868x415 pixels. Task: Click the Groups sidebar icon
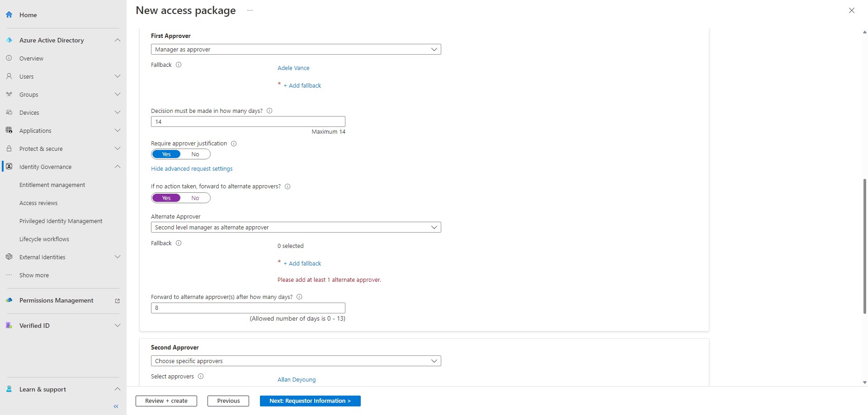click(9, 94)
